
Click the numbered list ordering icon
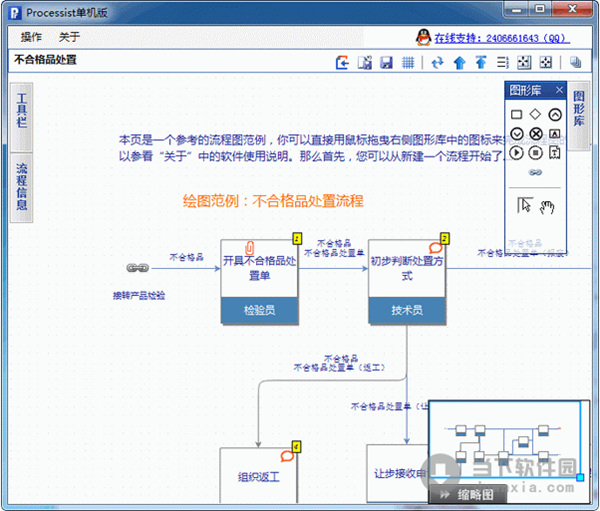pyautogui.click(x=502, y=62)
